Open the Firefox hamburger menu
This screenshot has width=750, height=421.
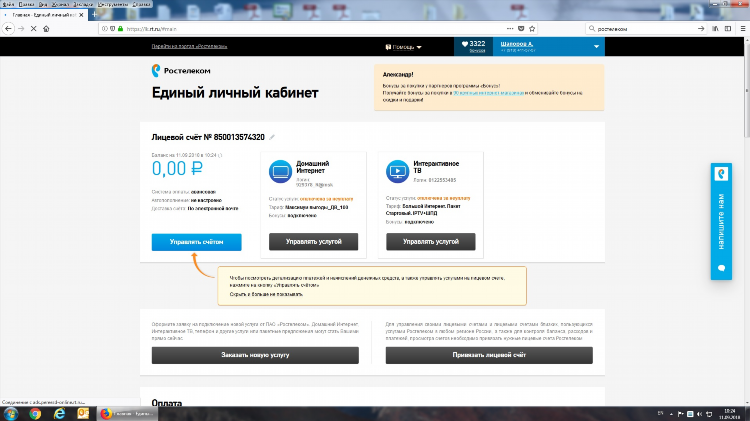[743, 29]
